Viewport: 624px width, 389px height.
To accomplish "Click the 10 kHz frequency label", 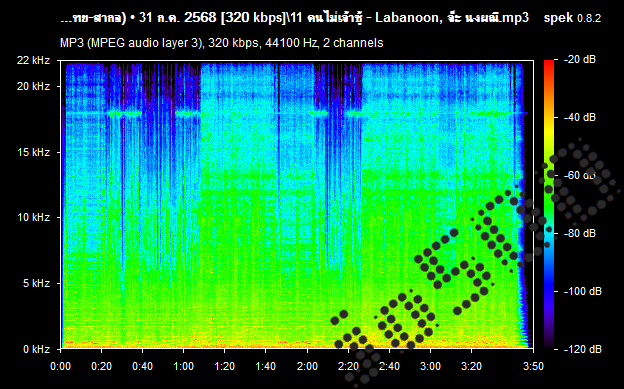I will [33, 217].
